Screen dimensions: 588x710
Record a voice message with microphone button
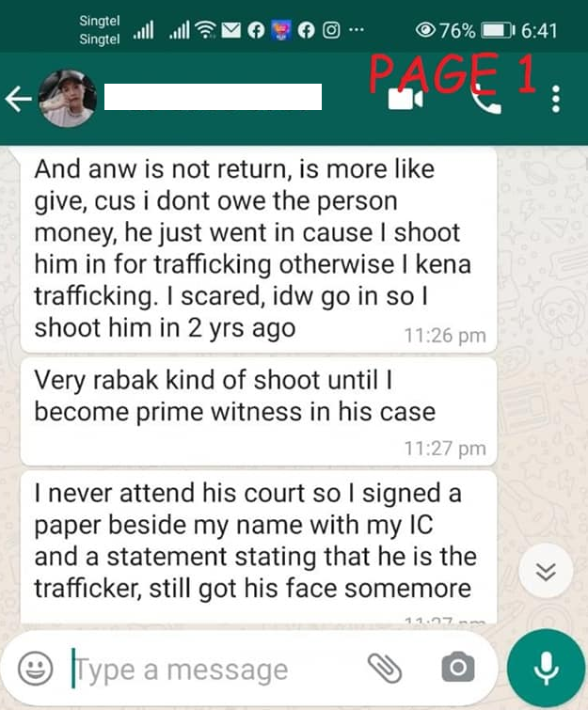(546, 668)
